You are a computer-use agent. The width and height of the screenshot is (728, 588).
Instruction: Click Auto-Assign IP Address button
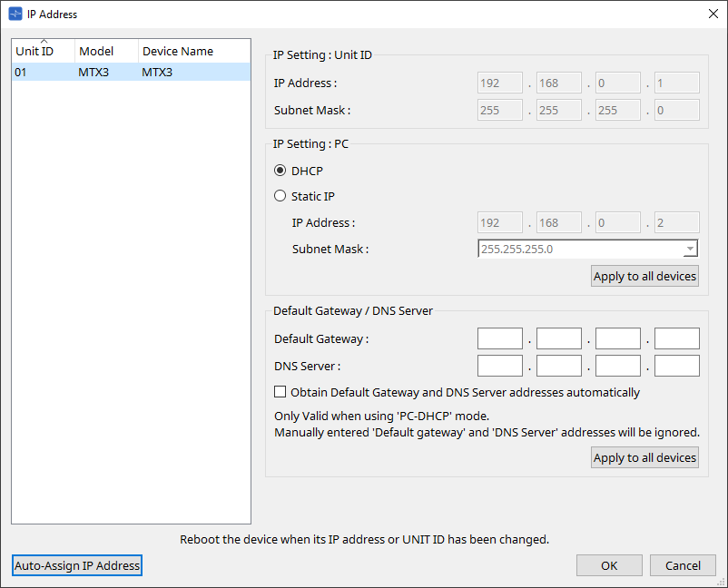pyautogui.click(x=77, y=565)
